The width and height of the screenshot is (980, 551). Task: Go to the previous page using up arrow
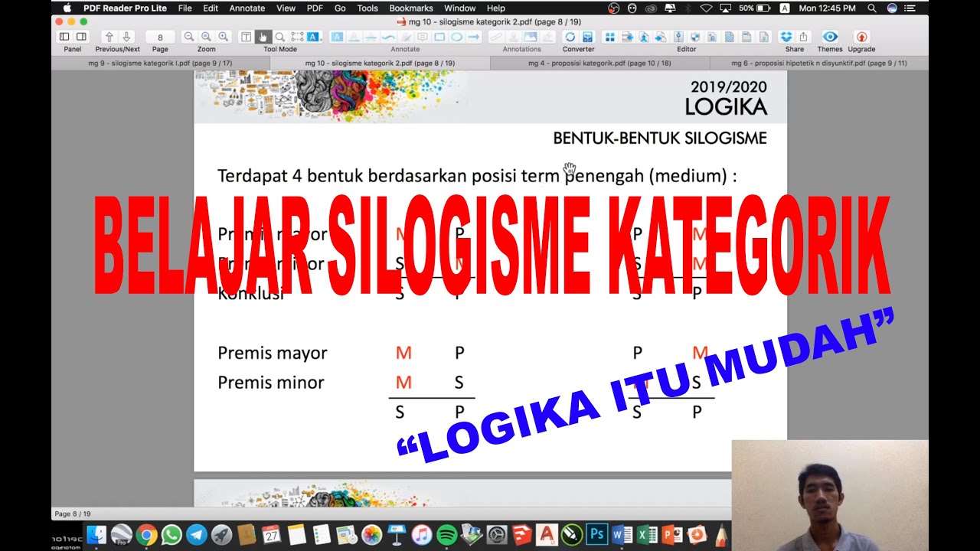pos(109,37)
